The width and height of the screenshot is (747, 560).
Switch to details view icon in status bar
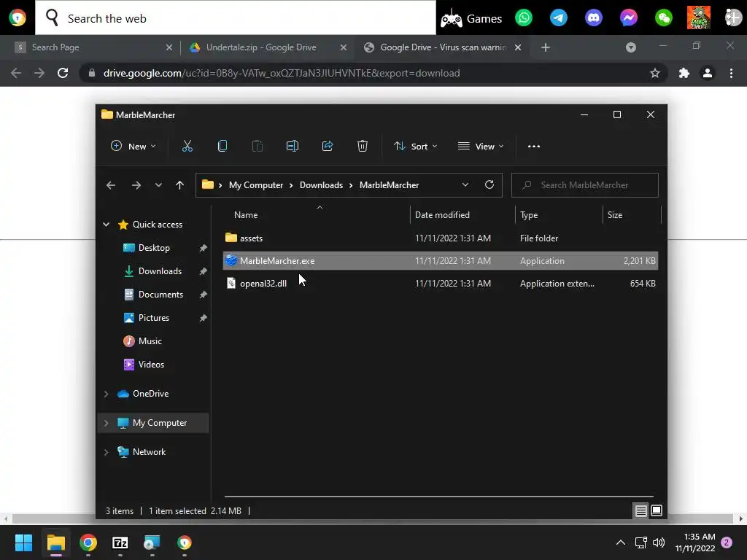pos(640,510)
